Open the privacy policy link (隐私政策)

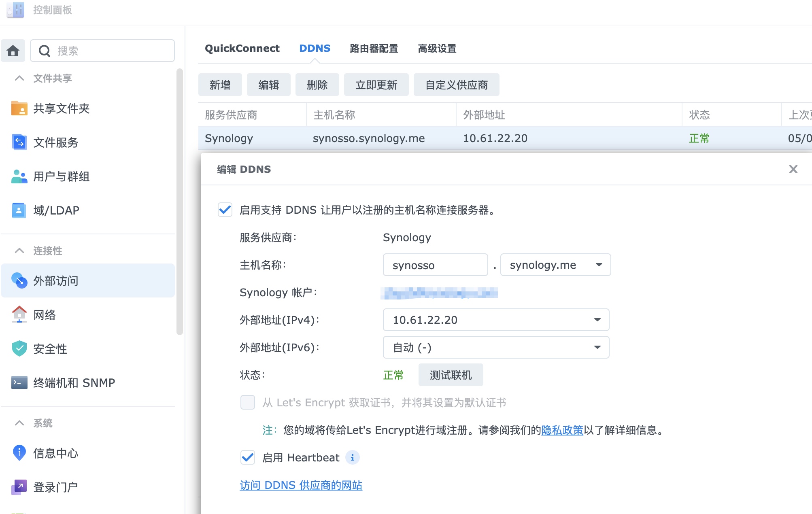tap(562, 430)
